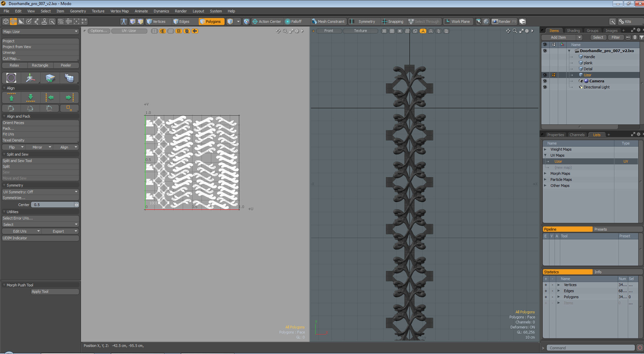
Task: Click the align-down green arrow icon
Action: click(x=31, y=97)
